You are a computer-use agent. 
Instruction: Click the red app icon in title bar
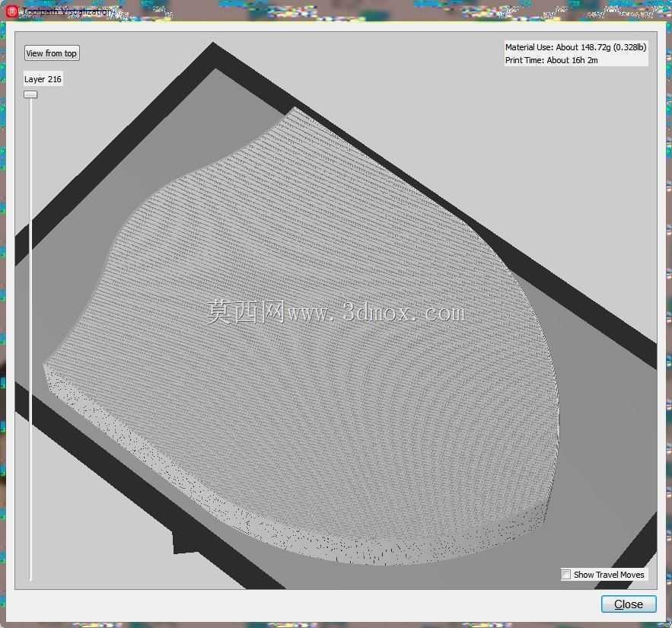[x=11, y=11]
